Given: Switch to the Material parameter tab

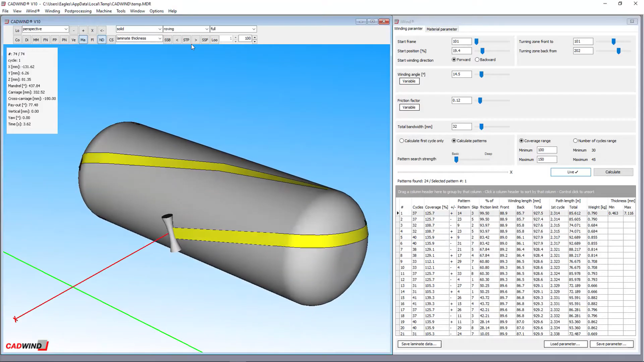Looking at the screenshot, I should [442, 29].
